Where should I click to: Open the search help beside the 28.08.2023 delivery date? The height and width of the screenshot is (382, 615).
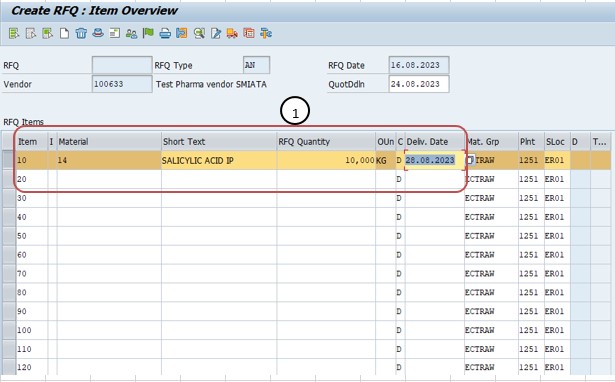[470, 160]
